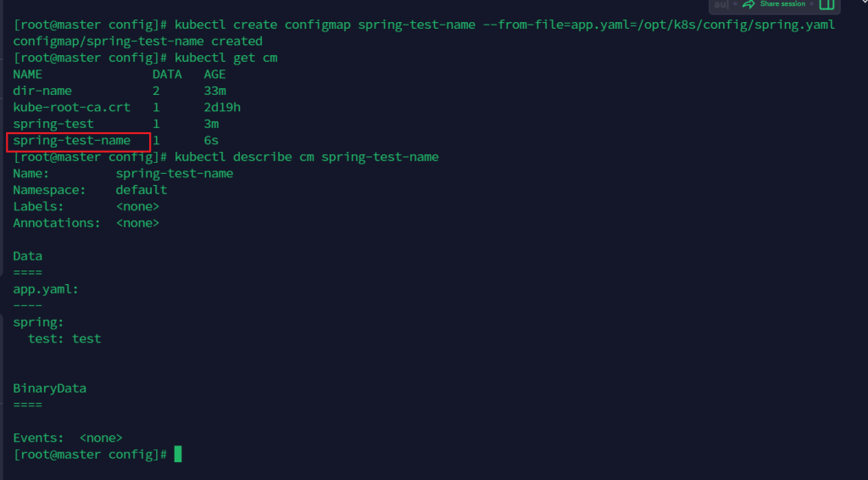
Task: Focus the text field left of Share session
Action: pos(720,5)
